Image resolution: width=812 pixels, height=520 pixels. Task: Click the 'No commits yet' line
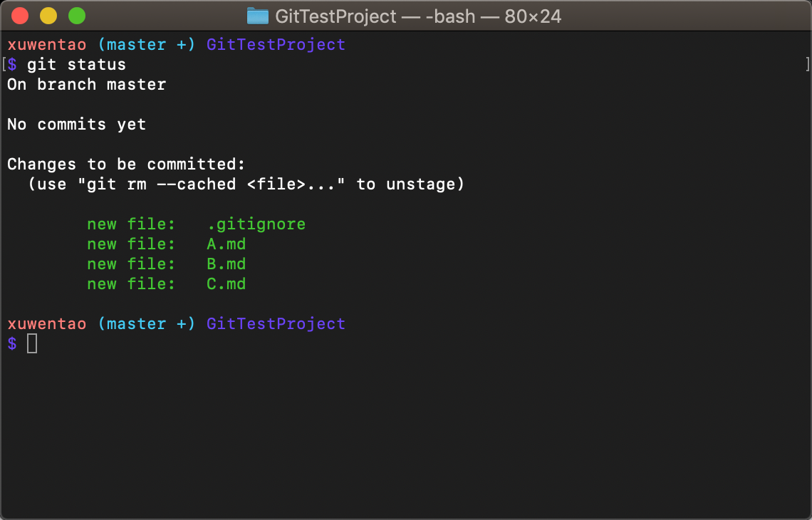[77, 125]
